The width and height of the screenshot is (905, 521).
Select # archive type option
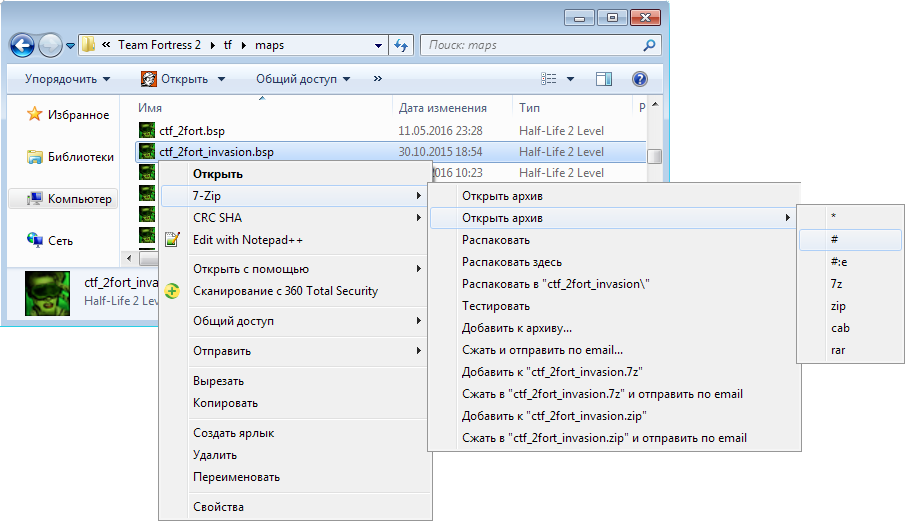click(x=850, y=240)
